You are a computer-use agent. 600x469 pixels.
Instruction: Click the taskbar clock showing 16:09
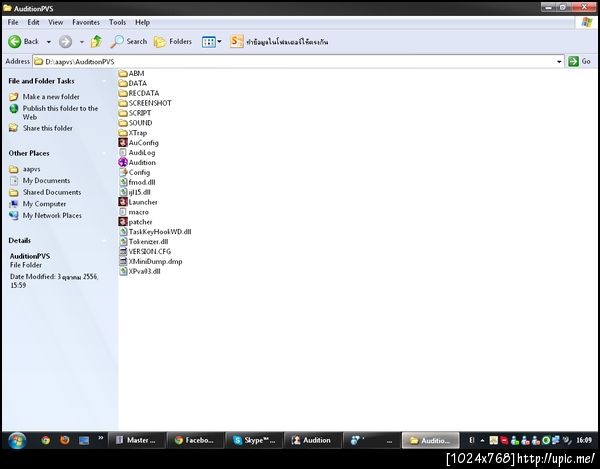(584, 441)
